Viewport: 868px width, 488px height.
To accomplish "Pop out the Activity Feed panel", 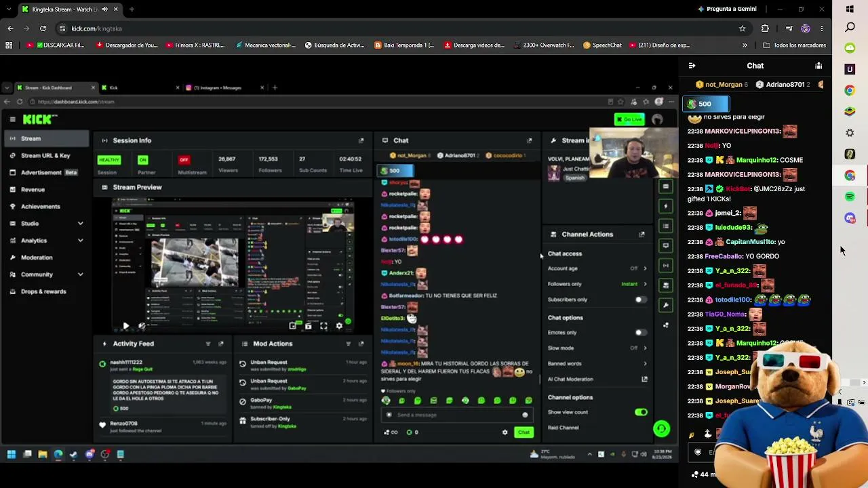I will (221, 344).
